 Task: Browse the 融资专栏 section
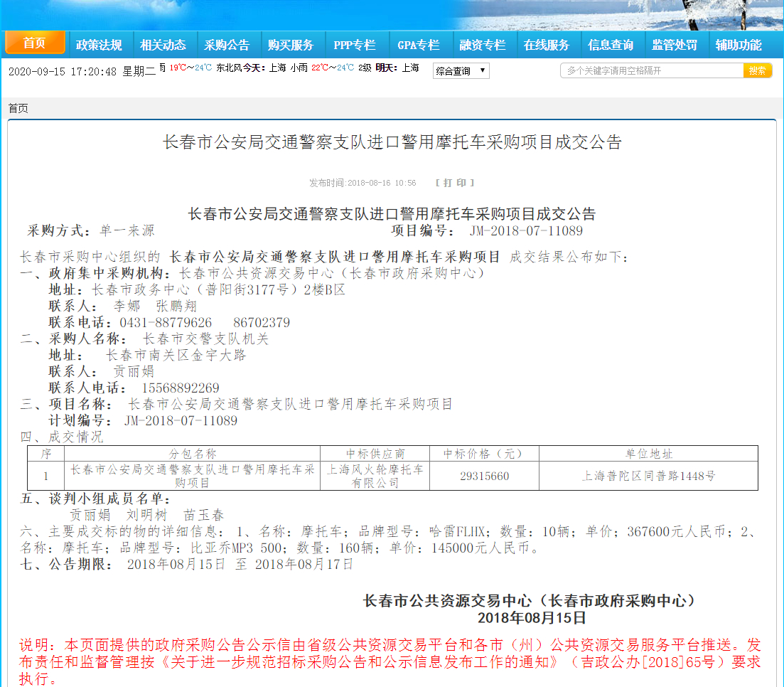484,44
